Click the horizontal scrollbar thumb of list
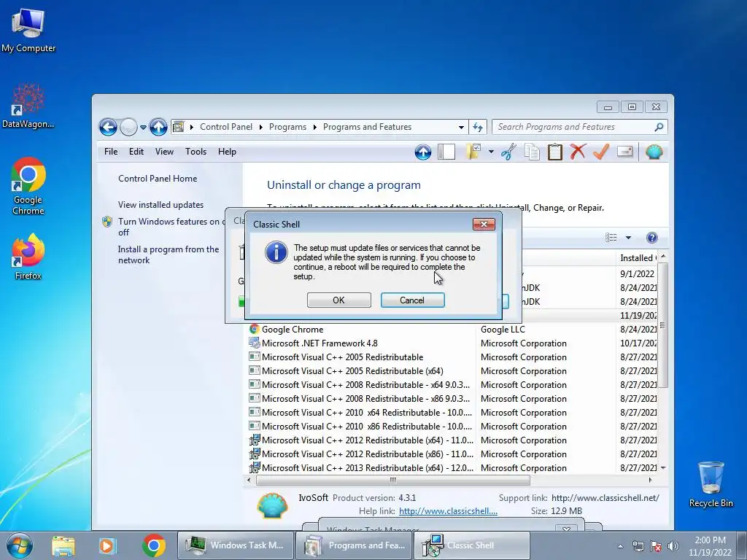Screen dimensions: 747x560 pyautogui.click(x=393, y=480)
